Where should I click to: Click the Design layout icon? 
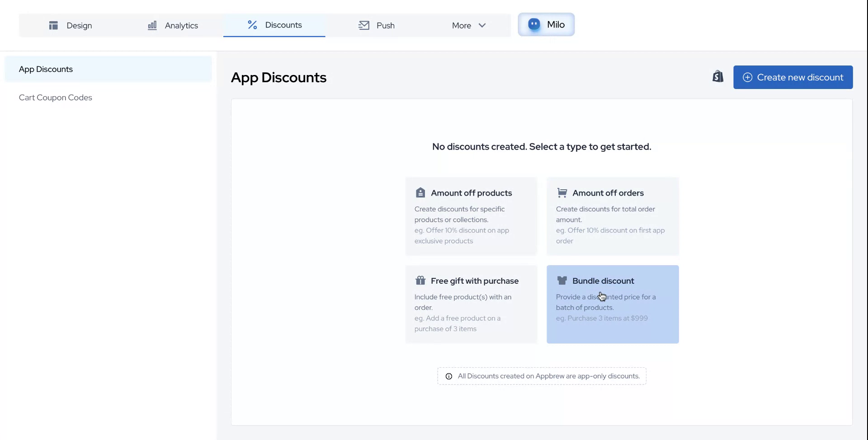(x=53, y=25)
